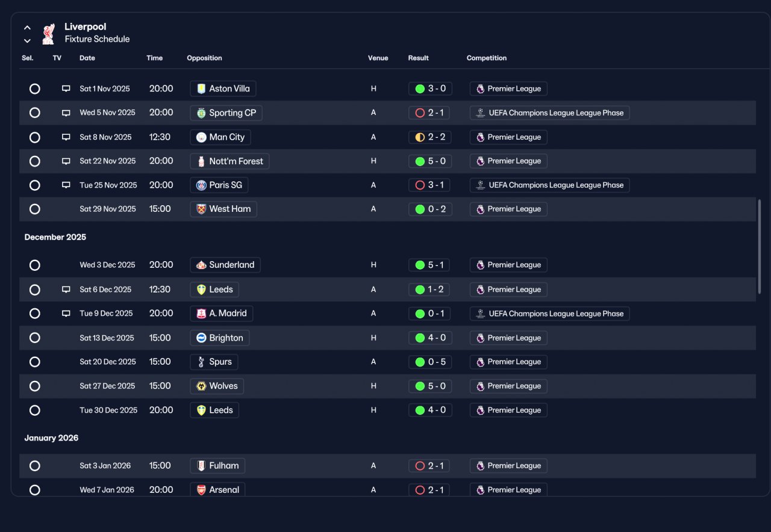The height and width of the screenshot is (532, 771).
Task: Go to previous team with up chevron
Action: [27, 28]
